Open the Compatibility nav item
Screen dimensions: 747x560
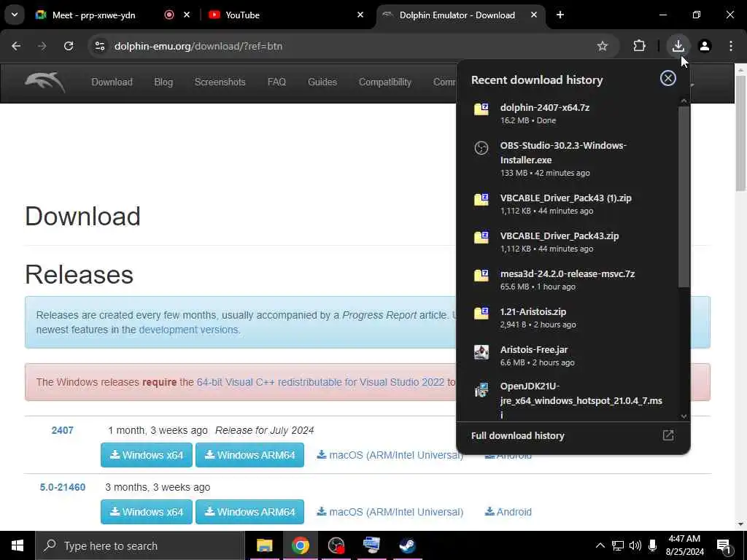(385, 82)
